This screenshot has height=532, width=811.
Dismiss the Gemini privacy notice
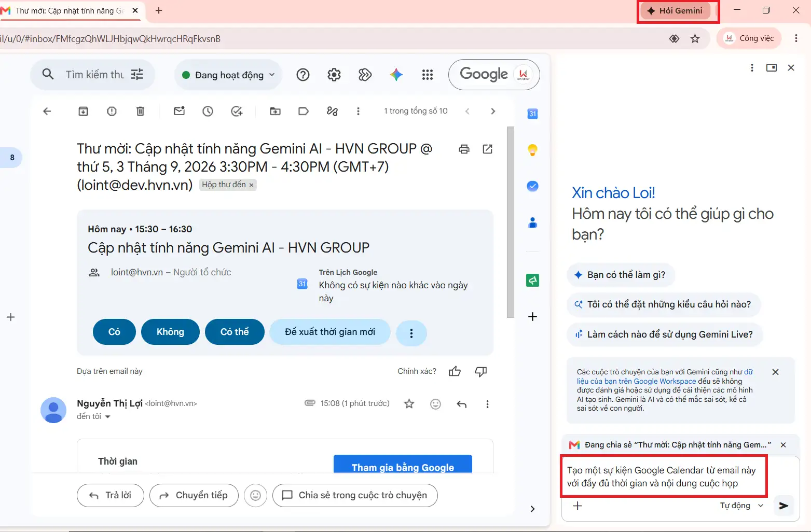tap(776, 372)
